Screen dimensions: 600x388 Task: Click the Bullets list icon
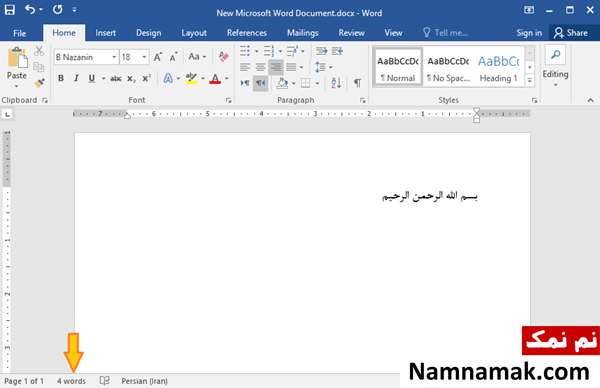[x=245, y=51]
